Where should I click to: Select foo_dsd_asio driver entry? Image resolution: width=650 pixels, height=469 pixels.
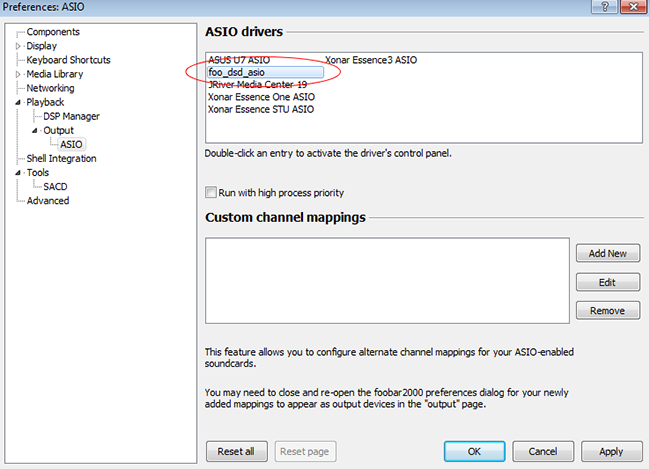coord(237,73)
